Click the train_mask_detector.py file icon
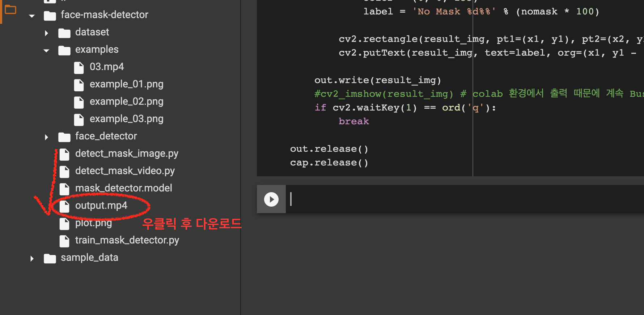This screenshot has height=315, width=644. pyautogui.click(x=64, y=241)
